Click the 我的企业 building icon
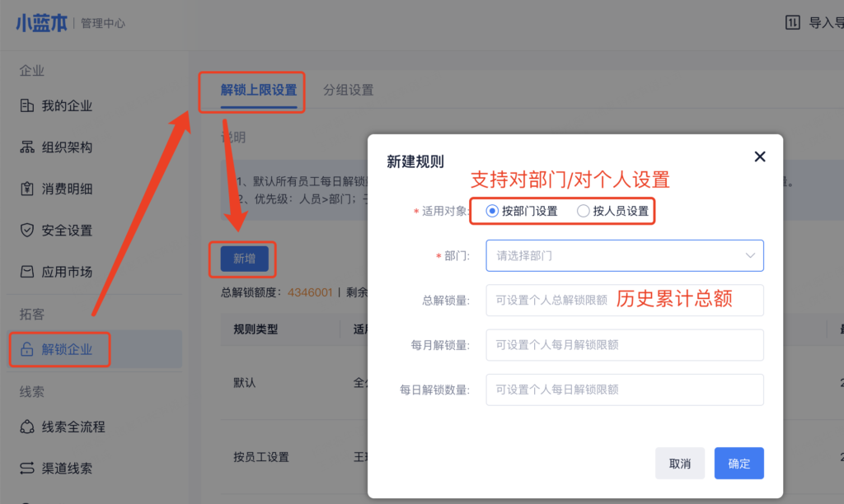The image size is (844, 504). pos(26,106)
